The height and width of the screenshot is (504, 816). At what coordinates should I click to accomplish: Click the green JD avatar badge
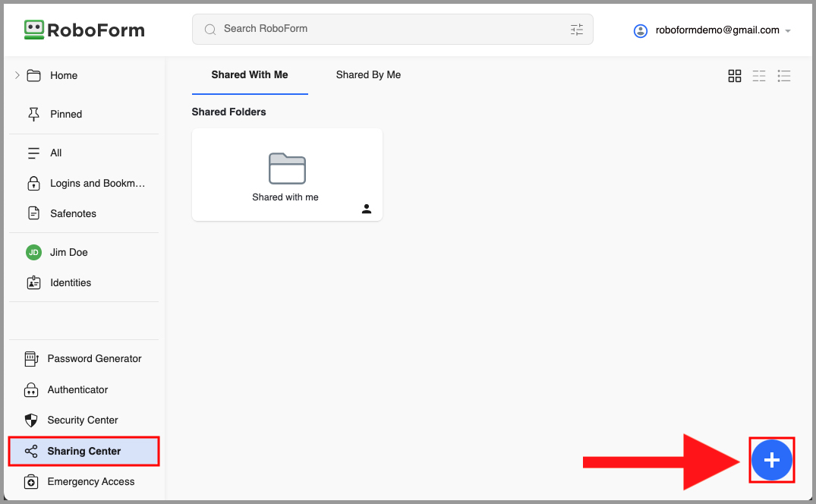[34, 252]
